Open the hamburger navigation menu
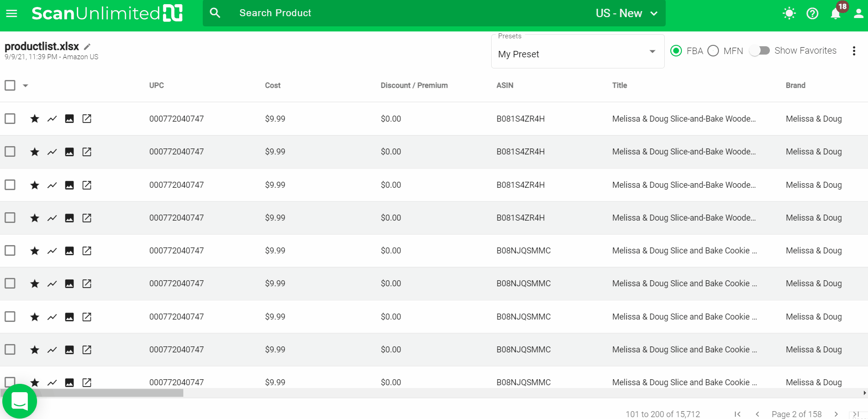868x419 pixels. tap(12, 13)
